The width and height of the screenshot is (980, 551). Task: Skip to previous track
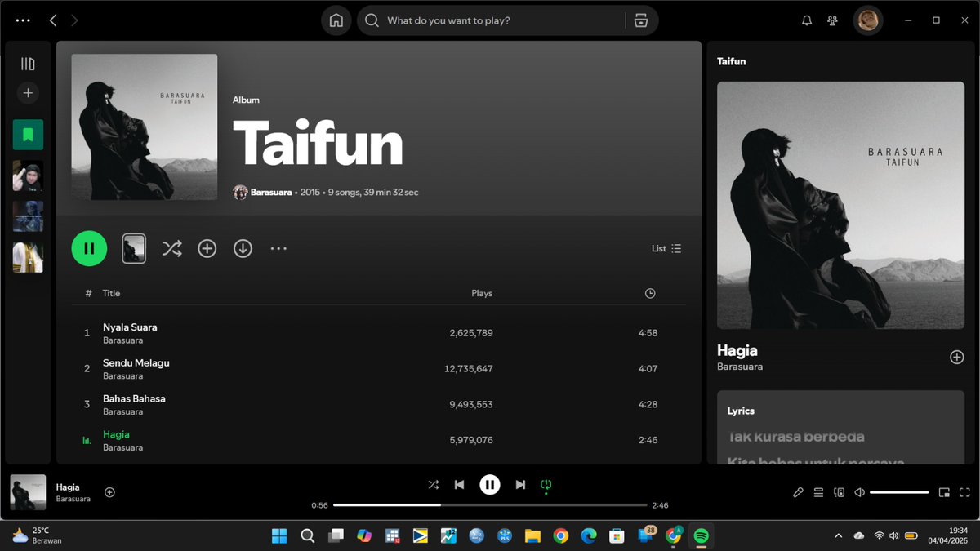pos(459,485)
